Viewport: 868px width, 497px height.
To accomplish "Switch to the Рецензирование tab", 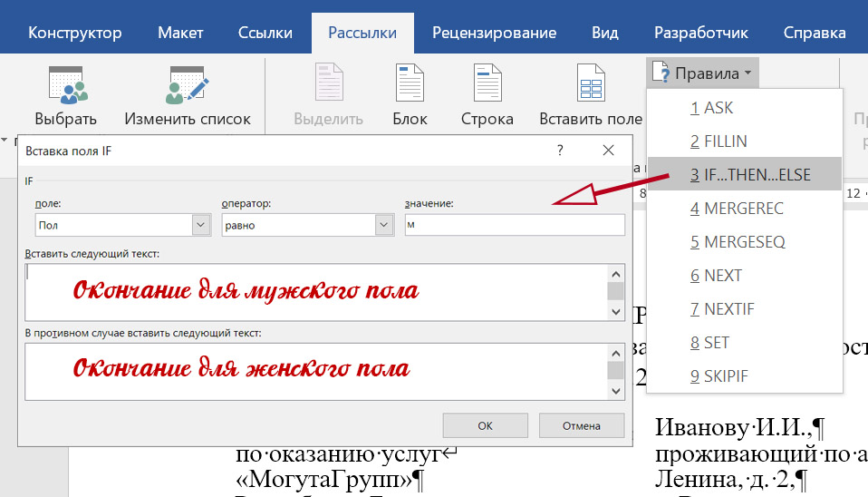I will tap(494, 33).
